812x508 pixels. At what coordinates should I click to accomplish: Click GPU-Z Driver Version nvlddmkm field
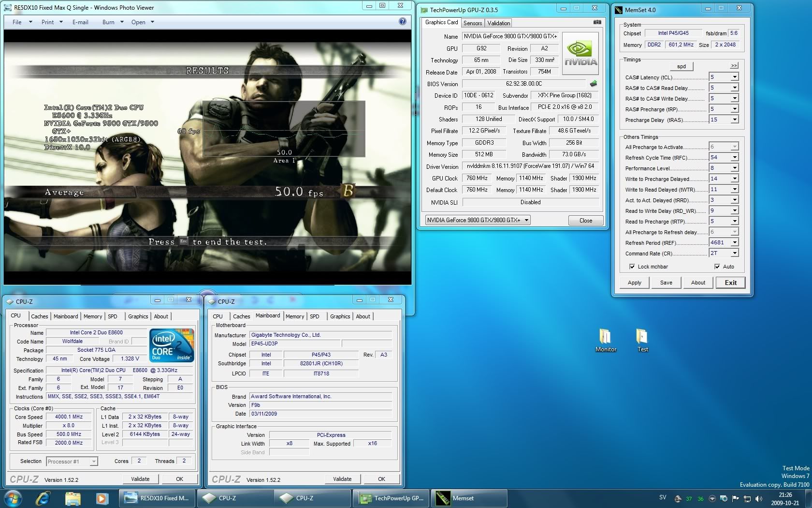click(x=530, y=166)
